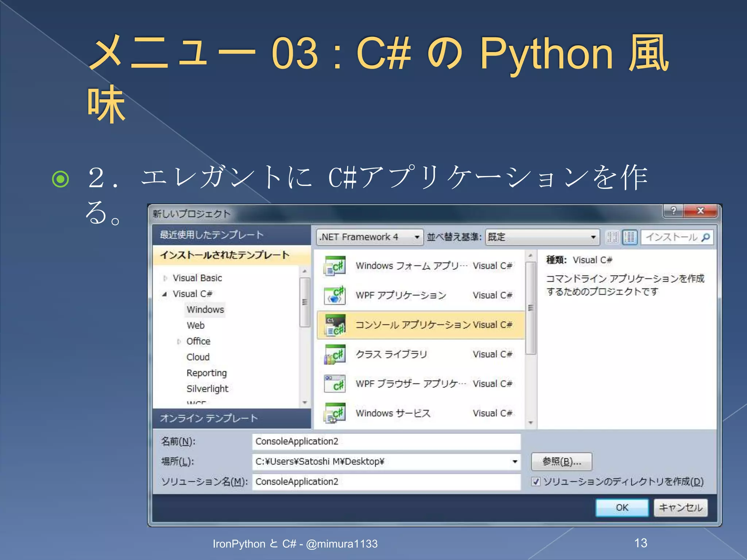Select the Windows フォーム アプリ template row

tap(421, 266)
